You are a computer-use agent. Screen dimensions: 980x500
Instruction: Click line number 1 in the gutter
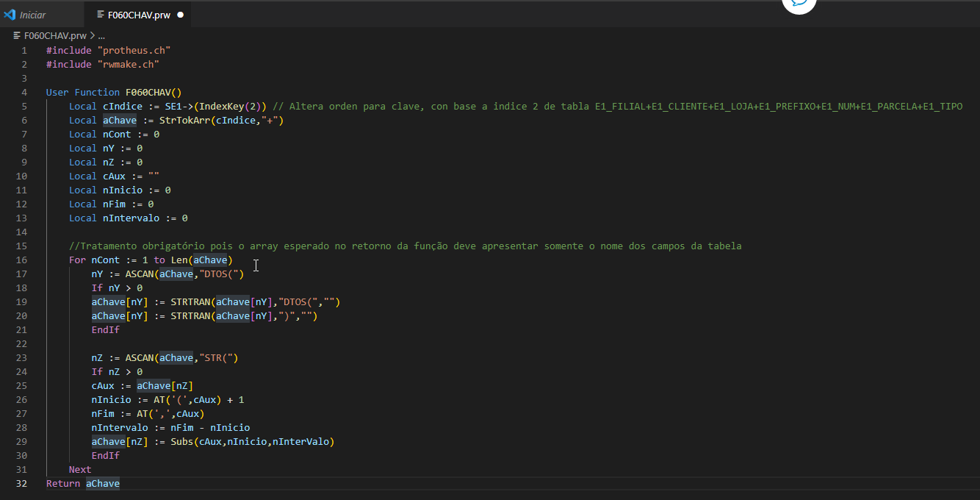point(24,50)
